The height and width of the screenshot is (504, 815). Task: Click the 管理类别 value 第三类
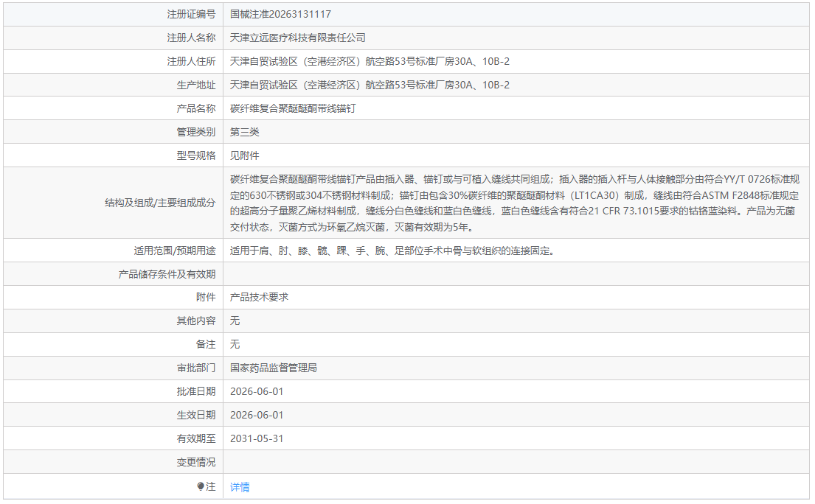pos(245,132)
